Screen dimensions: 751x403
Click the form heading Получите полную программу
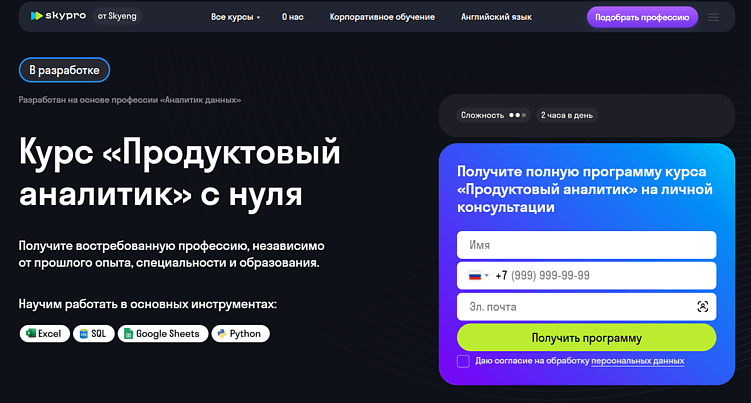[x=585, y=189]
